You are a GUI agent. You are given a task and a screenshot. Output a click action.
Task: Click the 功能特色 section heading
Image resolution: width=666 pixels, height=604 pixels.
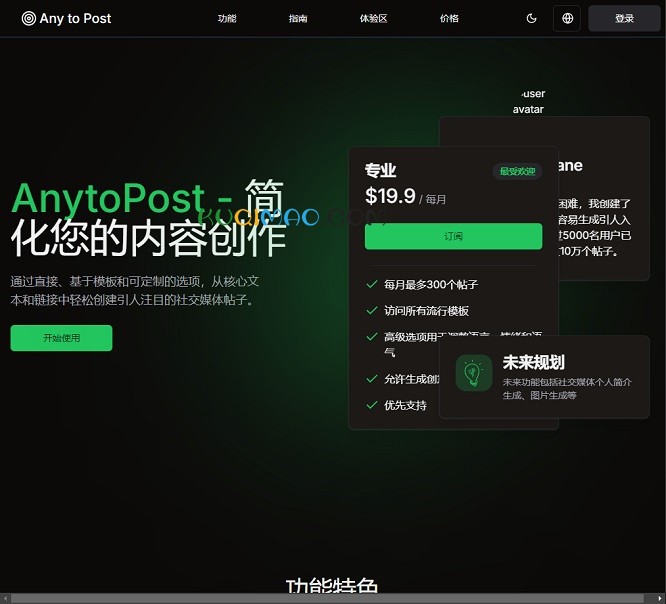click(x=331, y=585)
